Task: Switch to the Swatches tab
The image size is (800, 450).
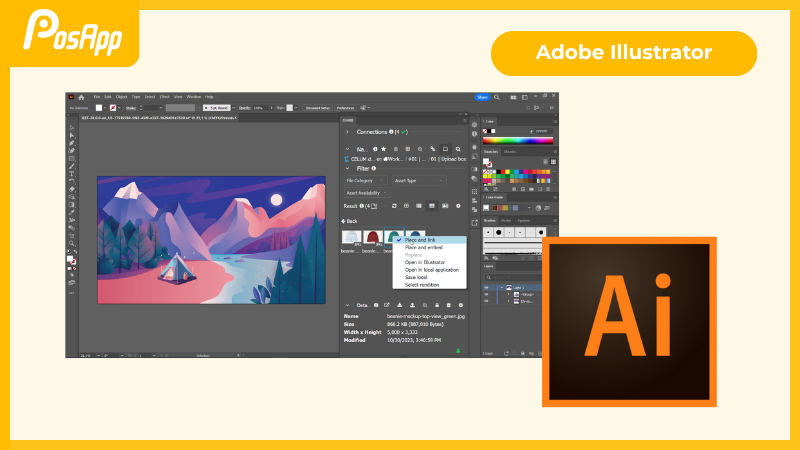Action: coord(491,152)
